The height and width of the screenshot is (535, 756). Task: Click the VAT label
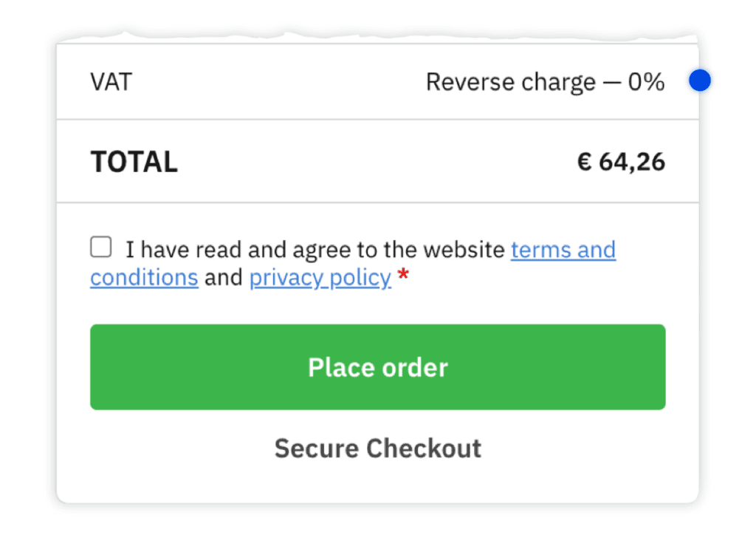(111, 82)
